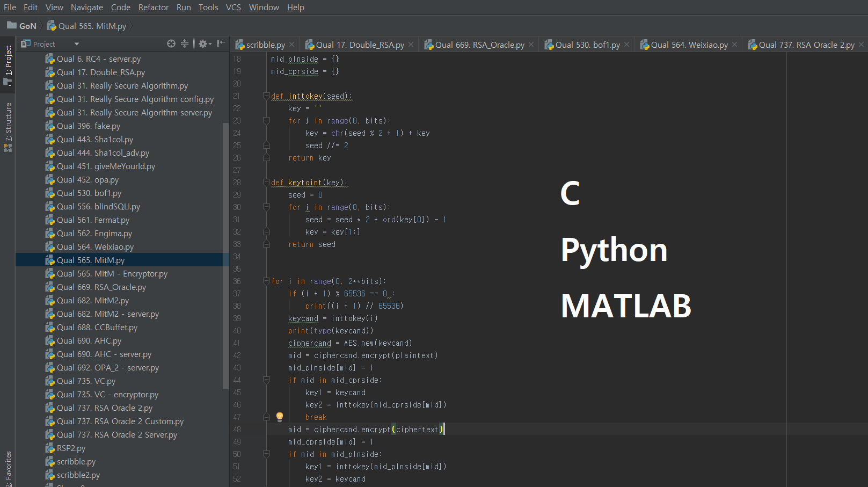868x487 pixels.
Task: Toggle the Structure side tool button
Action: tap(8, 127)
